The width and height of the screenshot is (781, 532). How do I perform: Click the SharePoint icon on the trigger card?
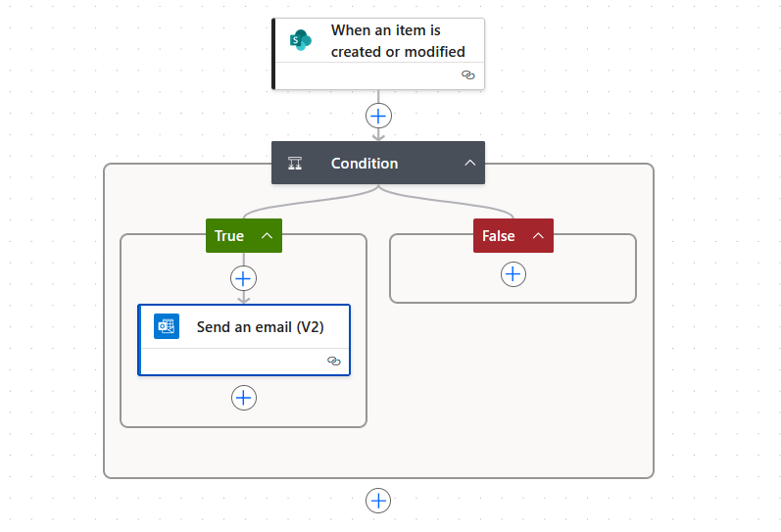(x=300, y=40)
